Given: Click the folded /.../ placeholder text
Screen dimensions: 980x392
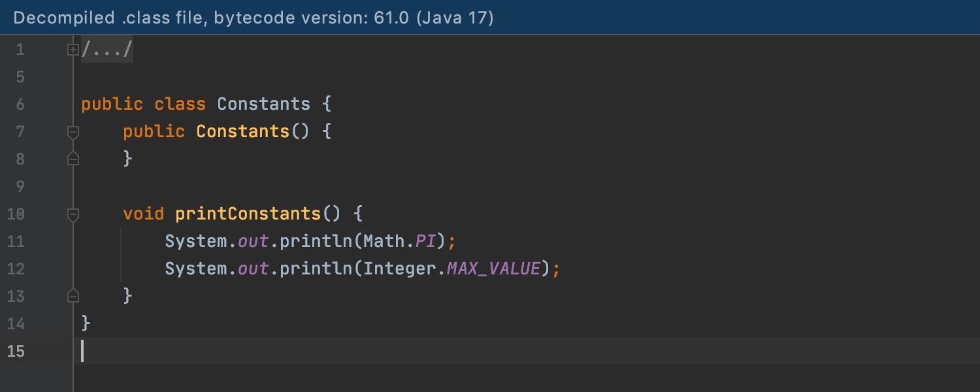Looking at the screenshot, I should [x=107, y=50].
